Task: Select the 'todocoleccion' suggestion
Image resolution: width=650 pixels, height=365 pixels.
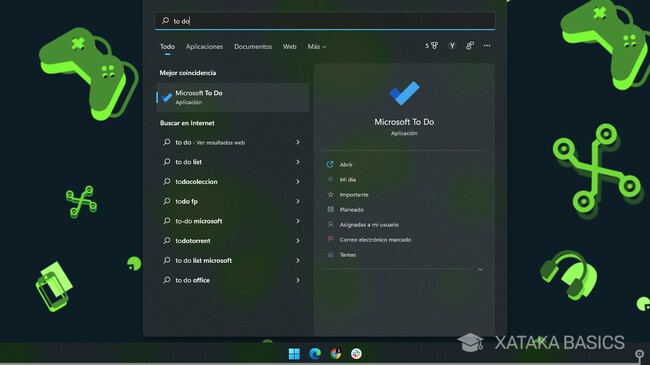Action: click(x=196, y=182)
